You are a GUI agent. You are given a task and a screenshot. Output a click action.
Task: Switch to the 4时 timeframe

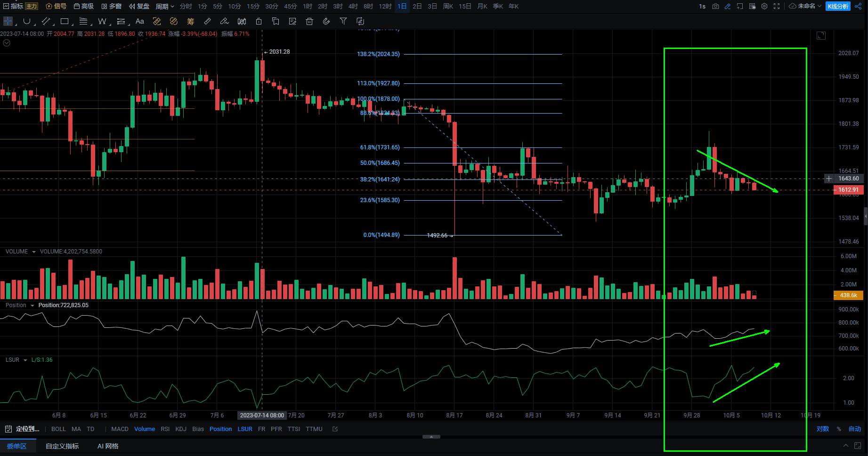tap(353, 6)
